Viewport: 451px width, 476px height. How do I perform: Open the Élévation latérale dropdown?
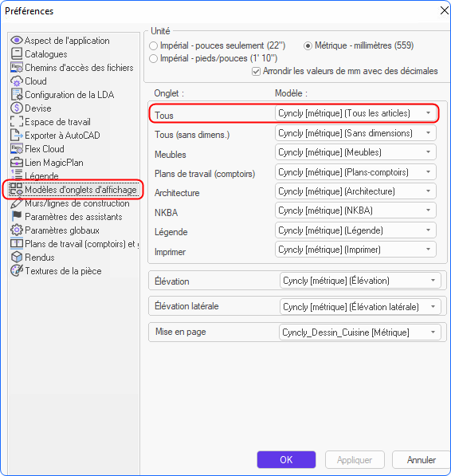[x=360, y=307]
